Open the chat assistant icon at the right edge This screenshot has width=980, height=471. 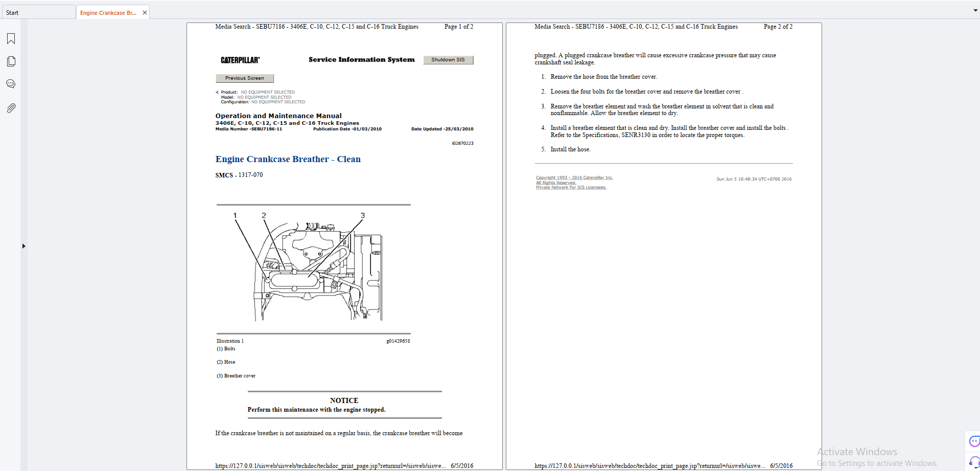coord(974,441)
